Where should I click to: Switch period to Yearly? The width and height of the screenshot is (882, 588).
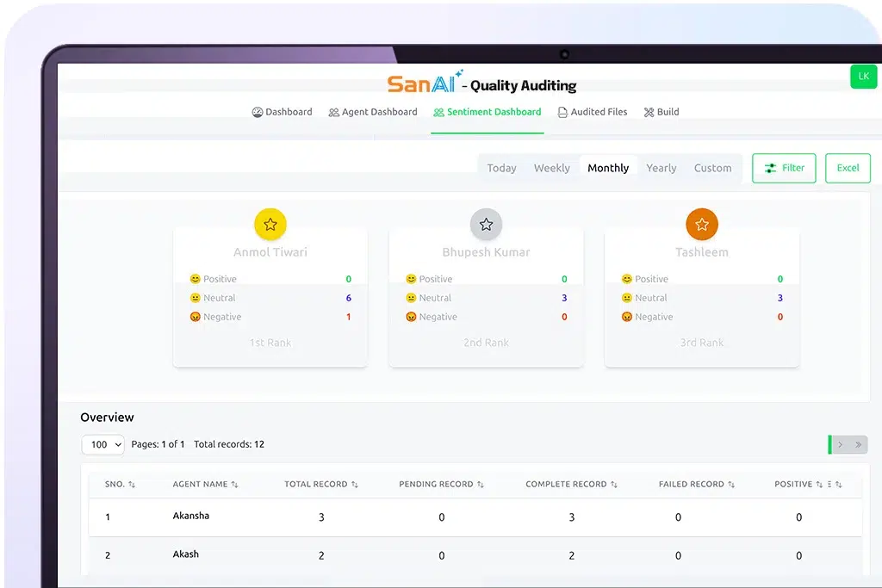pyautogui.click(x=661, y=168)
